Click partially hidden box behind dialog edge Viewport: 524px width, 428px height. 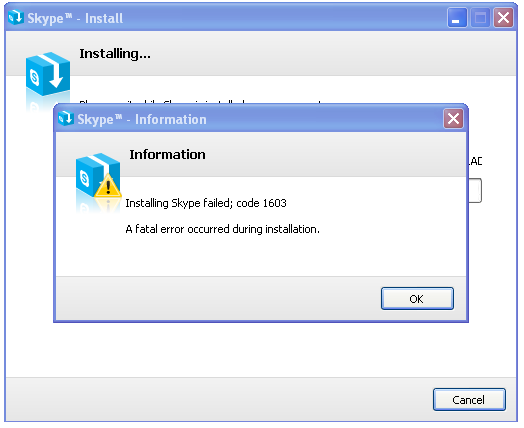click(475, 190)
